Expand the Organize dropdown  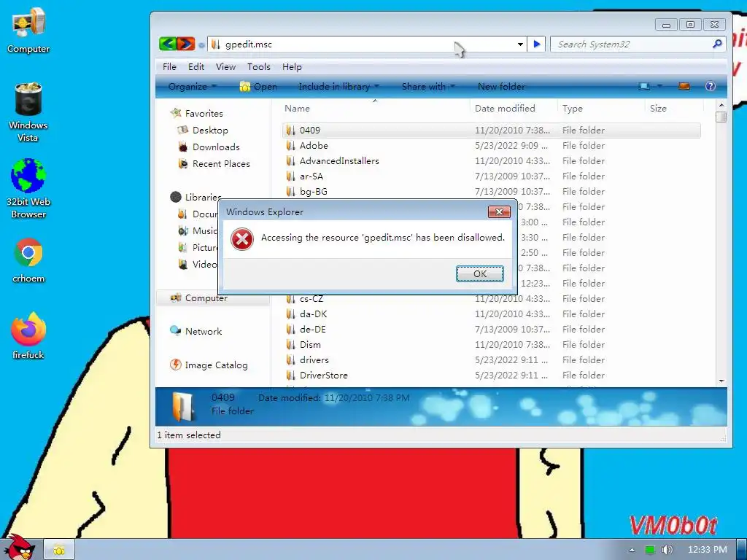click(193, 86)
